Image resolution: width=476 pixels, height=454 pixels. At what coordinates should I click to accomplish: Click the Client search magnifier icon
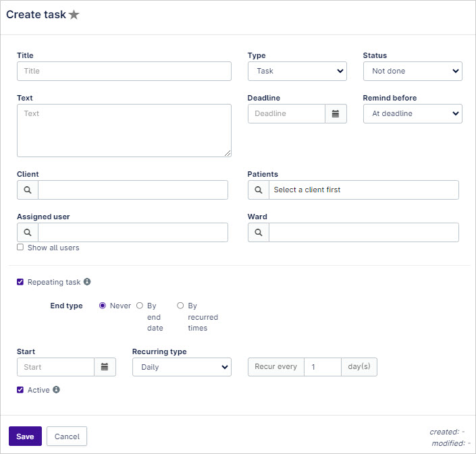coord(28,190)
